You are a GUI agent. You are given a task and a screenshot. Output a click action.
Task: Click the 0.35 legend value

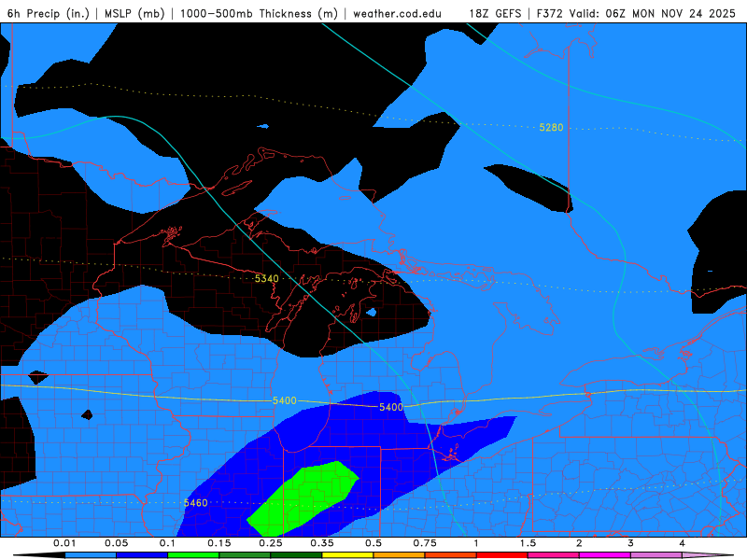tap(322, 543)
